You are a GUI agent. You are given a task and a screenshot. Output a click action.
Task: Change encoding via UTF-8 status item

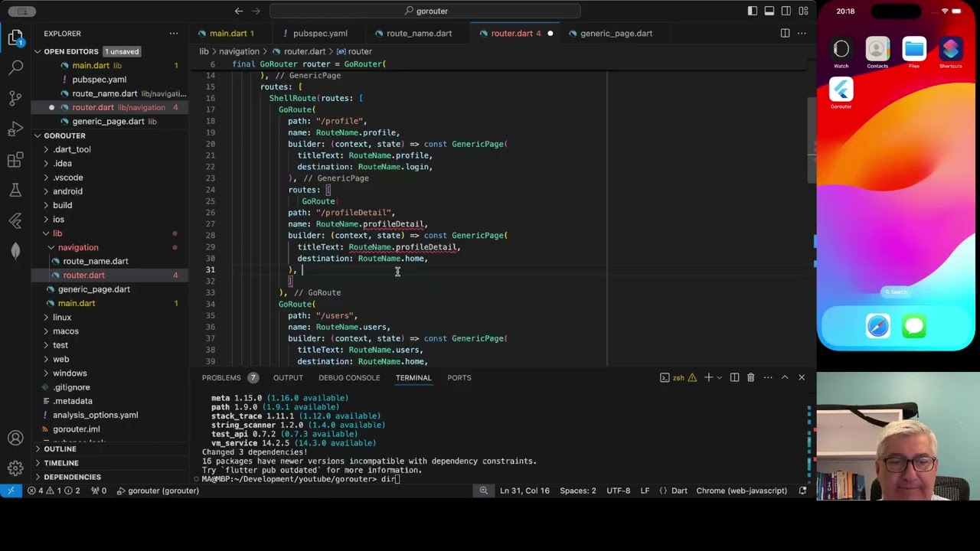click(x=618, y=491)
